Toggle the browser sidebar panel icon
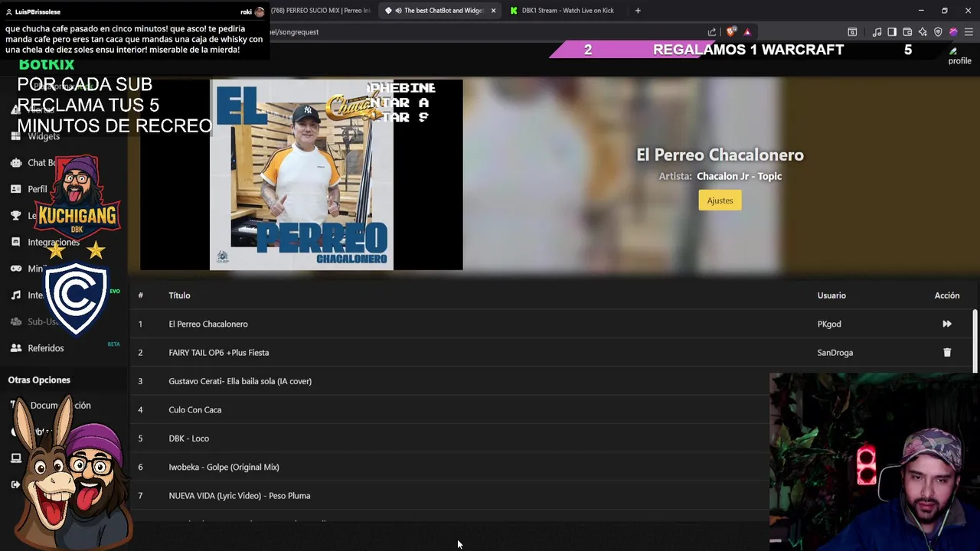980x551 pixels. [892, 32]
